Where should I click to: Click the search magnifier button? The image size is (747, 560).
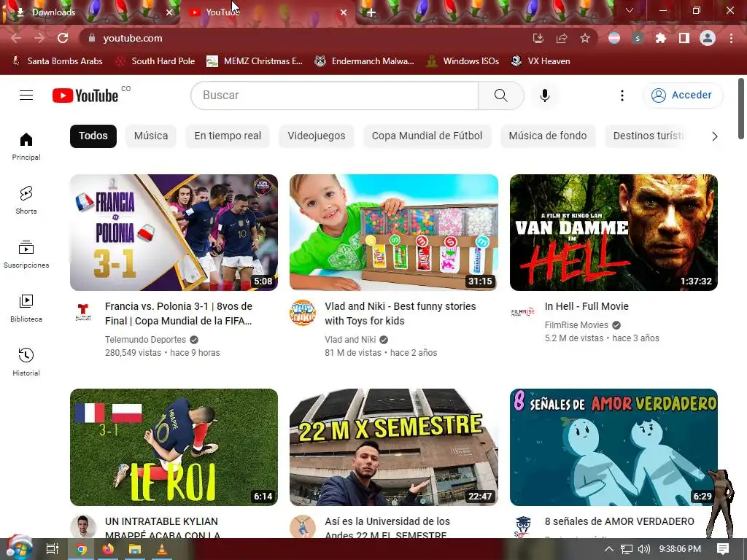(500, 96)
